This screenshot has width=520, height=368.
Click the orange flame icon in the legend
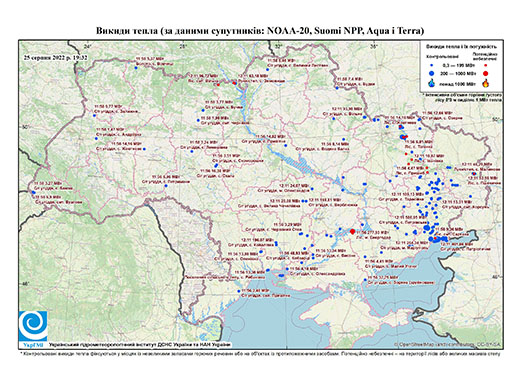pyautogui.click(x=485, y=83)
